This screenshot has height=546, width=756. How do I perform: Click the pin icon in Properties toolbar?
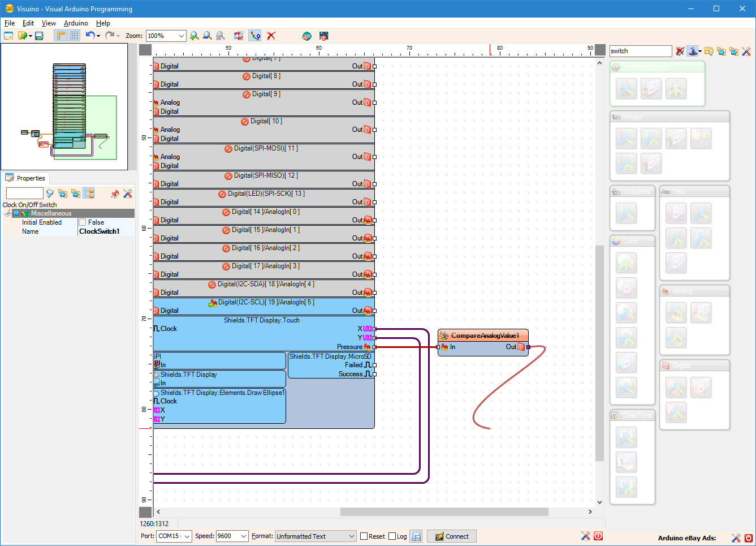click(115, 194)
